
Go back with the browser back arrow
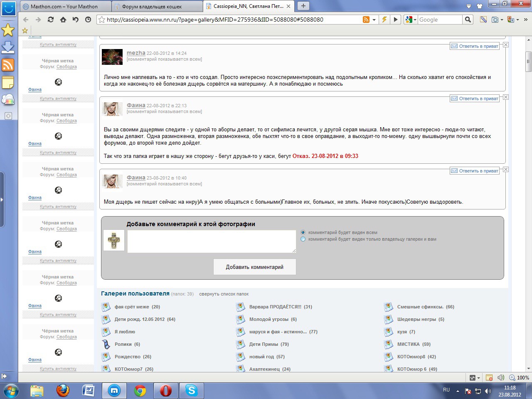coord(26,20)
